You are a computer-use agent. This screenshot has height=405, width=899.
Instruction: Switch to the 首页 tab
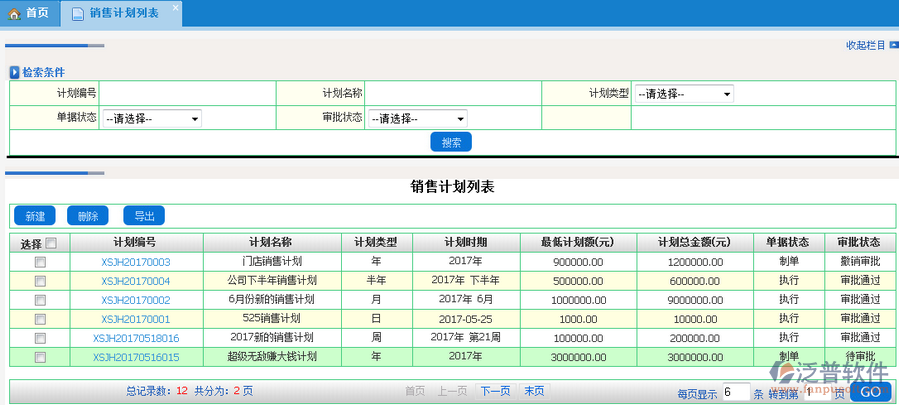(28, 14)
